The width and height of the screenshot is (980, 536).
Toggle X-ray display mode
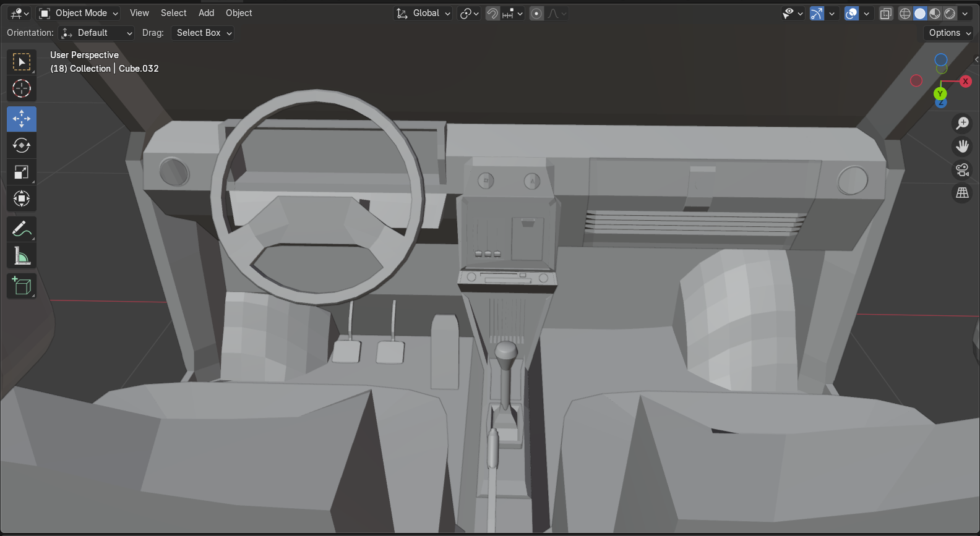coord(886,14)
